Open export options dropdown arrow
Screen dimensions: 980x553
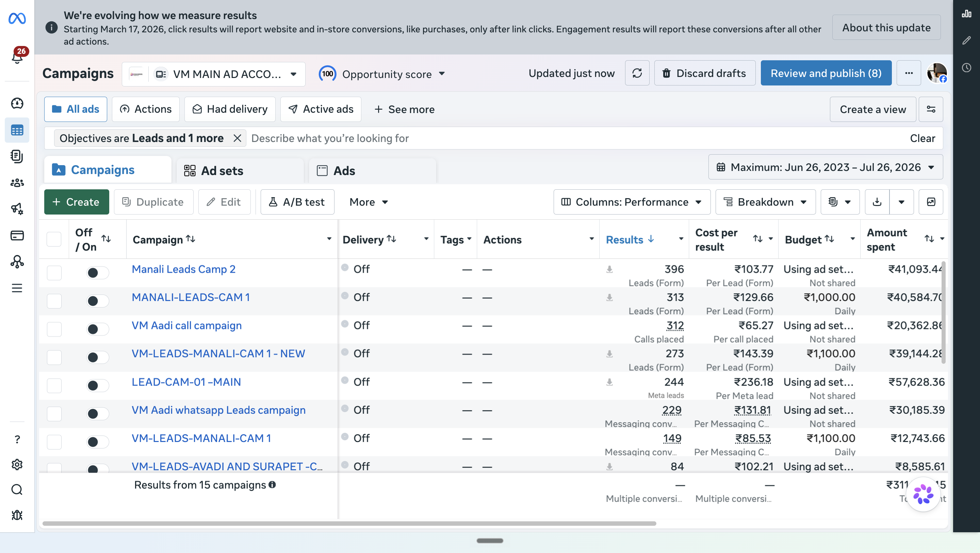coord(902,202)
